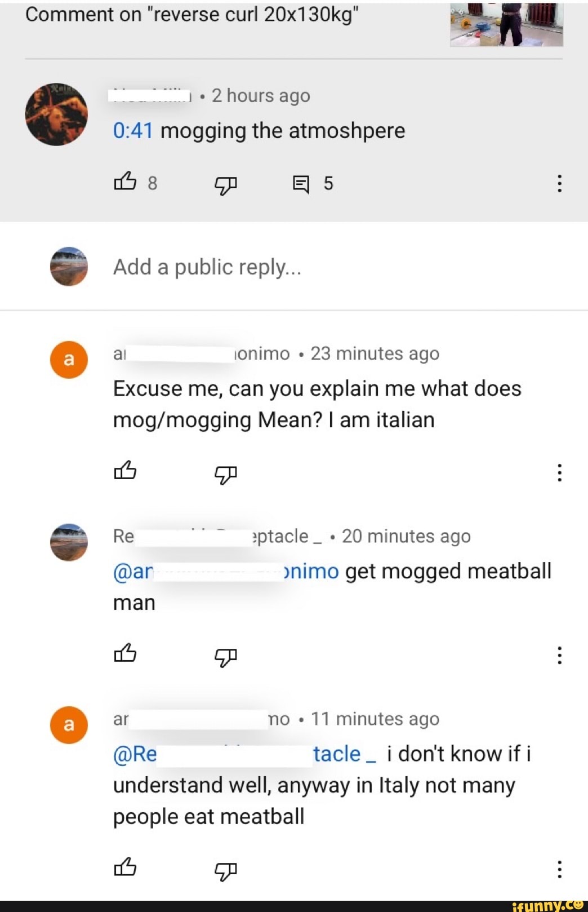Open options menu for "I am italian" reply
The width and height of the screenshot is (588, 912).
[559, 472]
